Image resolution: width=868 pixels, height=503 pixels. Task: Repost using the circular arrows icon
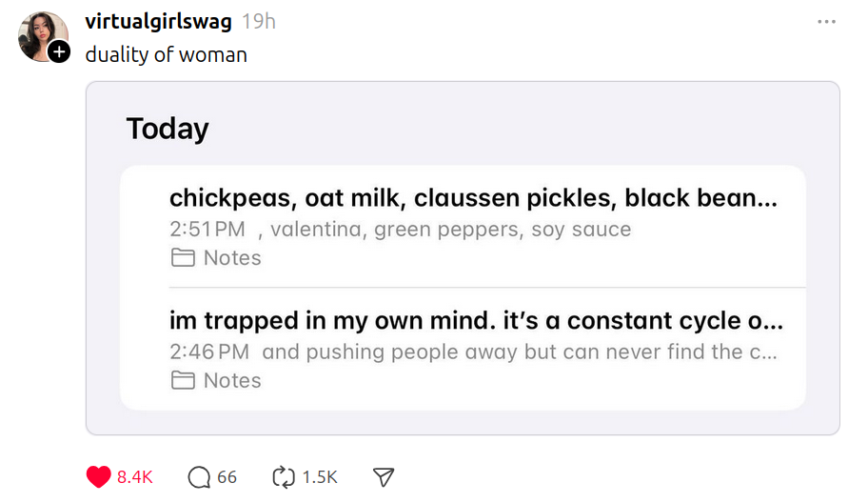[x=284, y=477]
